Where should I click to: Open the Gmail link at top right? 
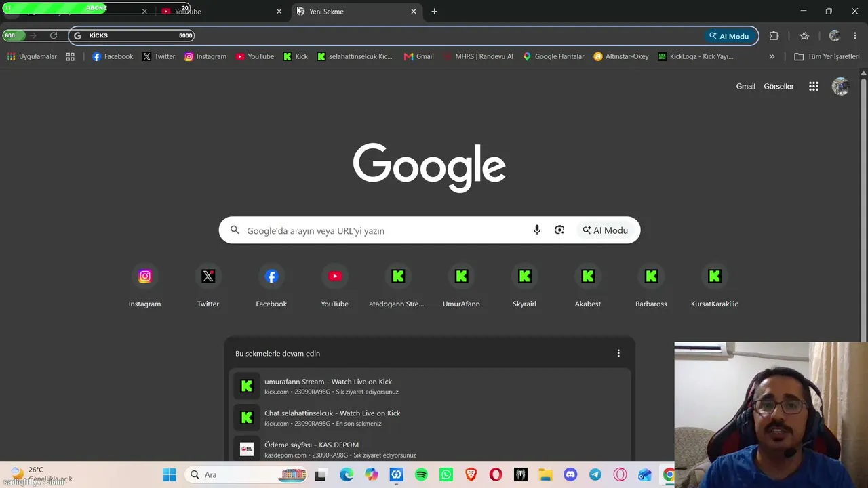point(746,86)
